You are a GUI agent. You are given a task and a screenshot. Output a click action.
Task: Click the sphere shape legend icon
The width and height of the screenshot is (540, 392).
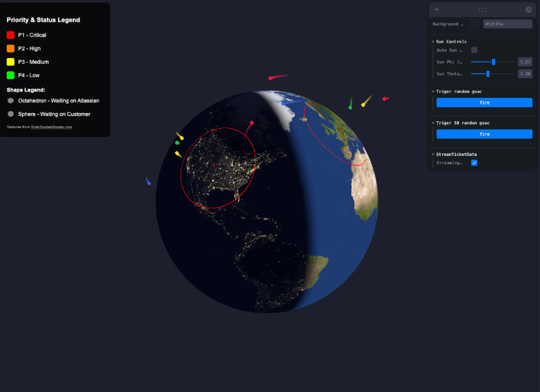click(10, 114)
